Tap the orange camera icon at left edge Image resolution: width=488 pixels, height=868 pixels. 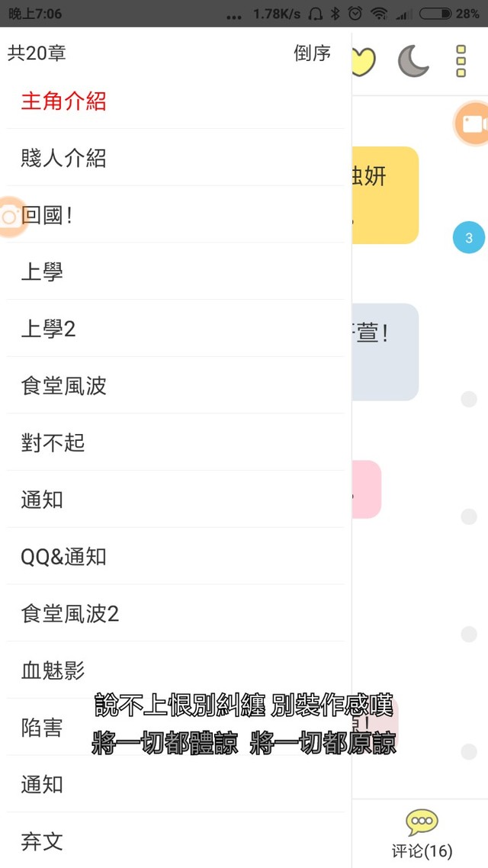[10, 217]
